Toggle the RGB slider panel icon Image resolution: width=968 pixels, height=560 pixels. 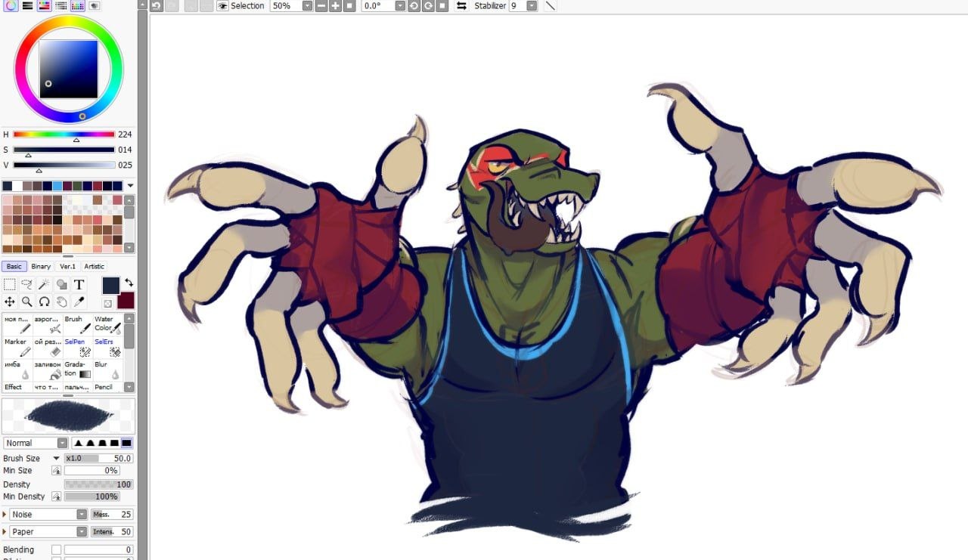[x=27, y=5]
